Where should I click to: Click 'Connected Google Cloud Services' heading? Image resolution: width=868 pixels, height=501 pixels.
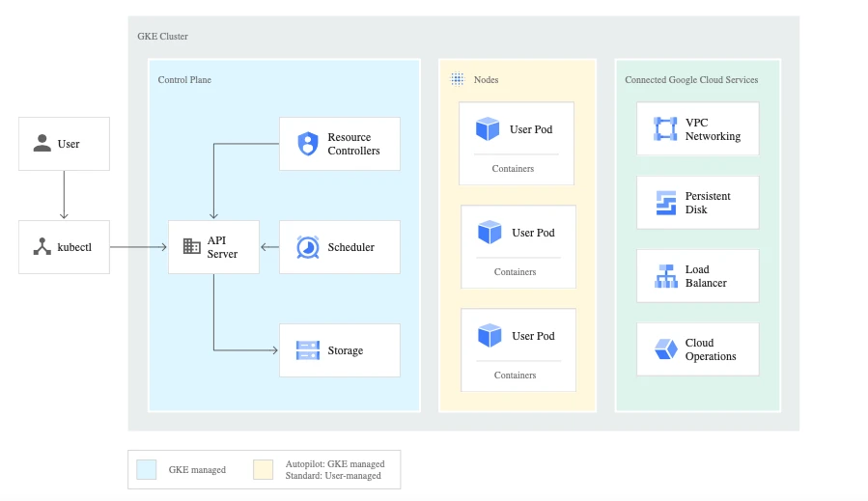point(691,80)
